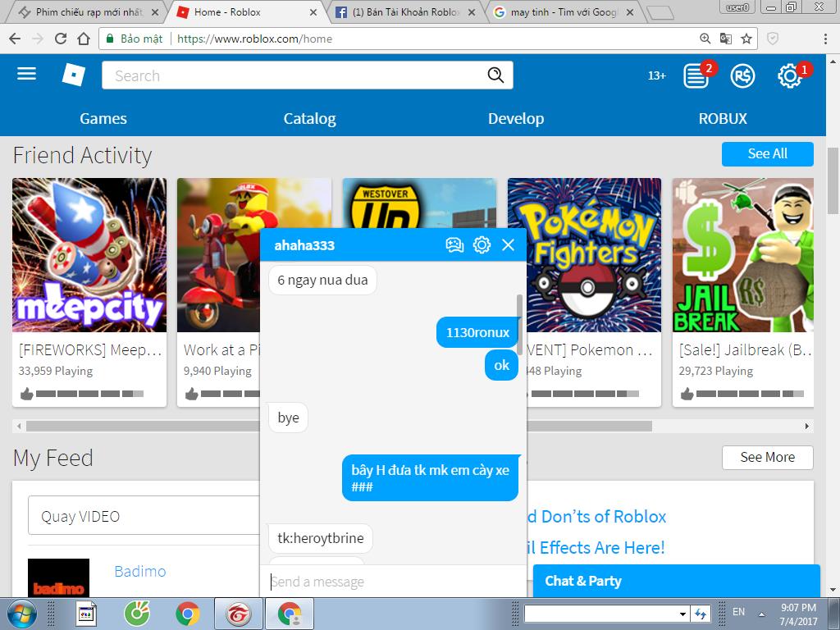Open the notepad-like taskbar application icon
Screen dimensions: 840x630
click(85, 614)
